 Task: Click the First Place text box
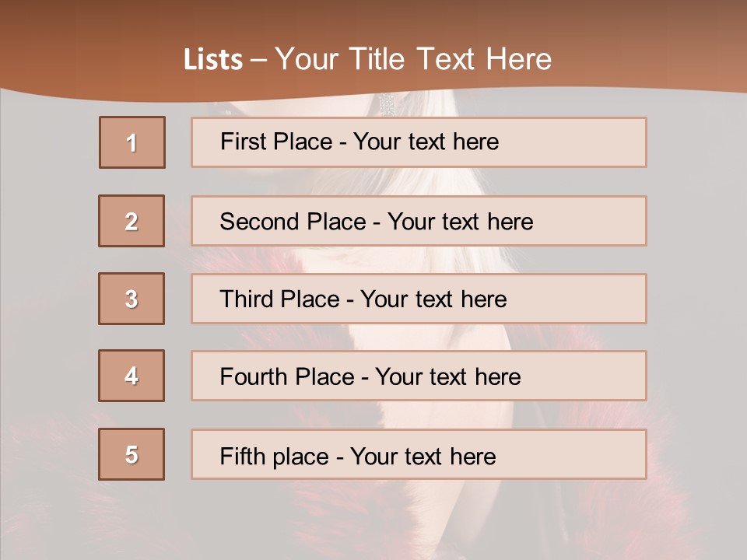click(419, 142)
